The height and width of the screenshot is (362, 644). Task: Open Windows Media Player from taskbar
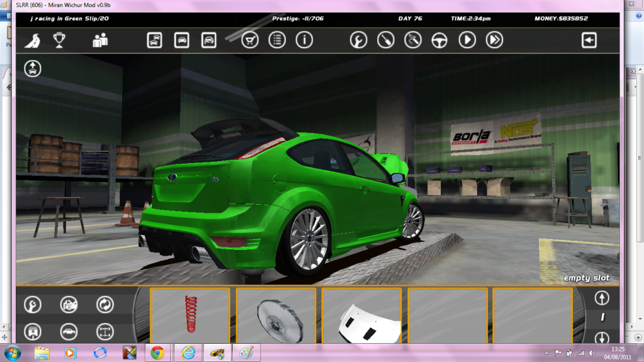click(70, 353)
